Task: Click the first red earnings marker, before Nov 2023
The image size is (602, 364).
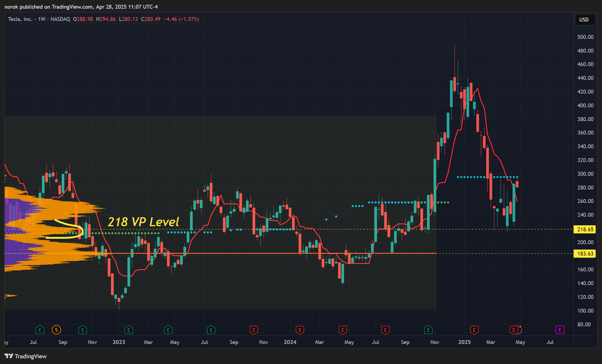Action: point(254,330)
